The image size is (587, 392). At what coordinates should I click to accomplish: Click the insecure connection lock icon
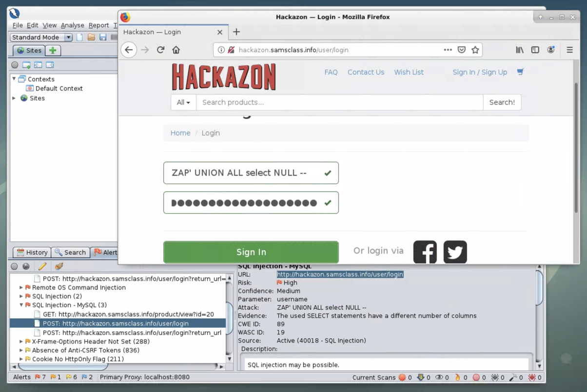(231, 50)
